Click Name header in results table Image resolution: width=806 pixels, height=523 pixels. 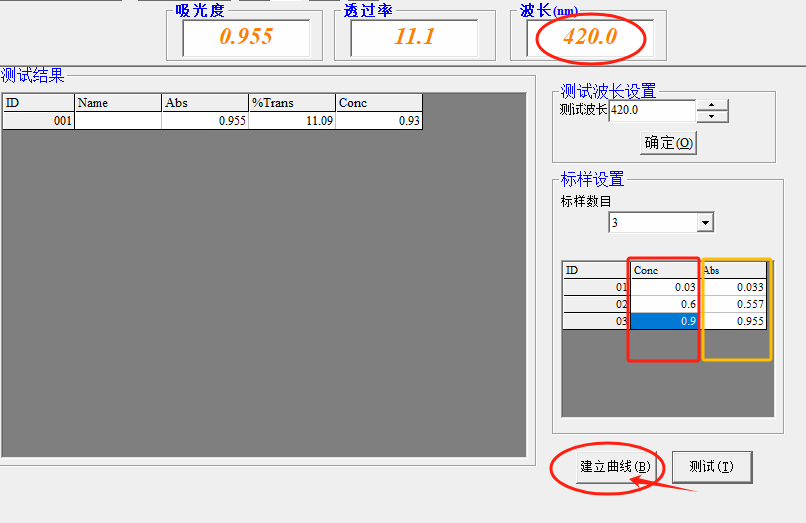[118, 103]
